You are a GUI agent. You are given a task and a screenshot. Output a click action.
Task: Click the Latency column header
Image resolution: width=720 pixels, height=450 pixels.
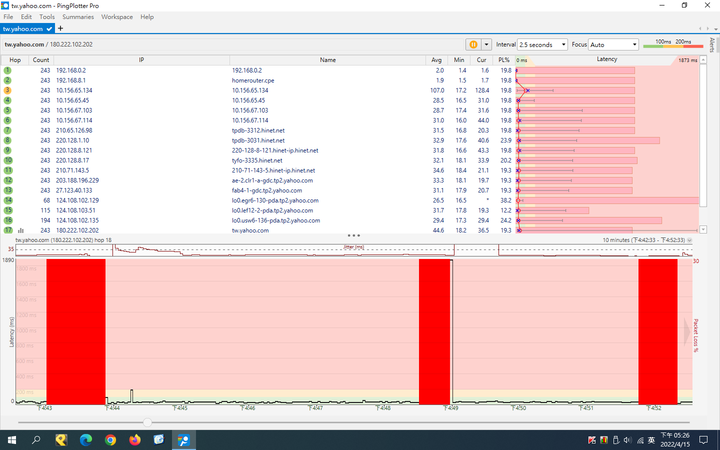pyautogui.click(x=607, y=60)
